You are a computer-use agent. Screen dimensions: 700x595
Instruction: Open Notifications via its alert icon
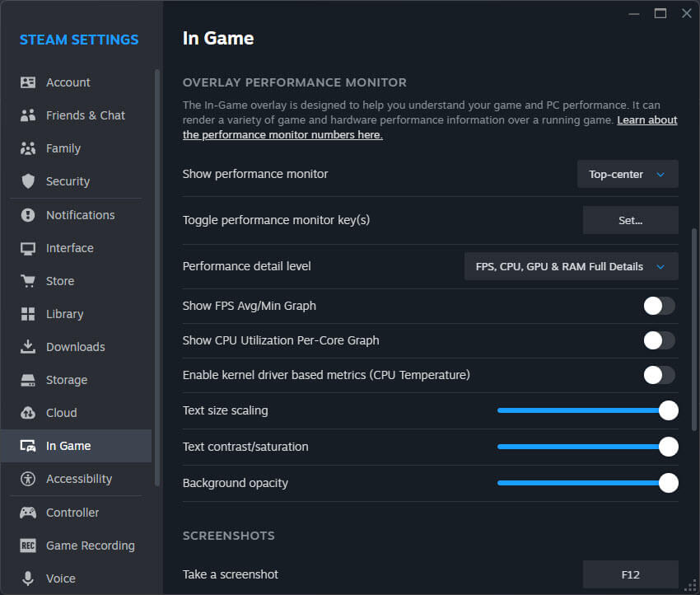click(28, 215)
